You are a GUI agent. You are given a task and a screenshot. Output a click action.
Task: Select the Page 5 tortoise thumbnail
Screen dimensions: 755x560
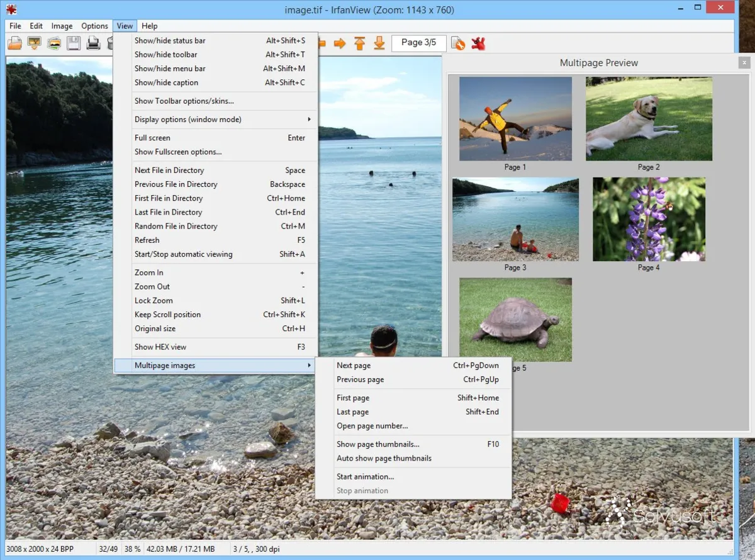[515, 320]
